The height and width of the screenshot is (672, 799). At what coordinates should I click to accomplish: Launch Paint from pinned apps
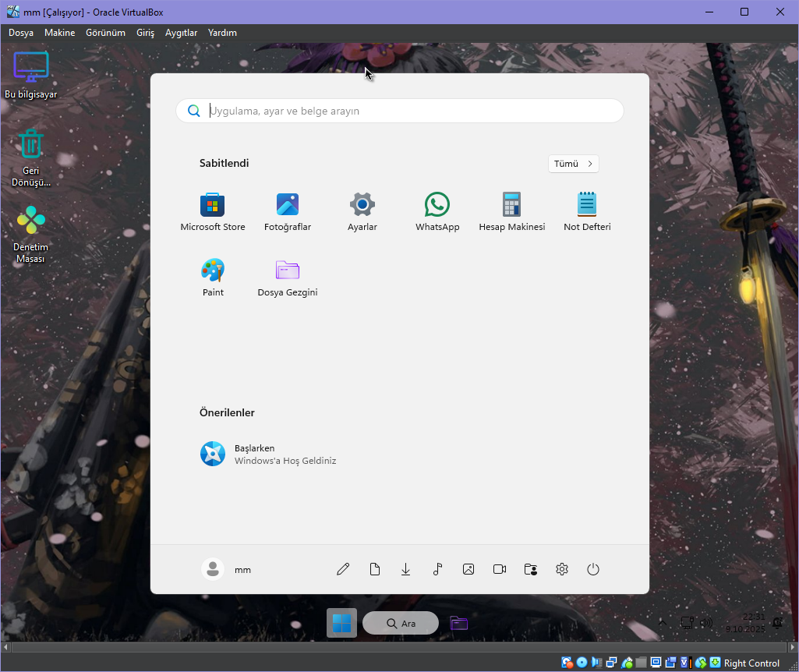click(213, 278)
